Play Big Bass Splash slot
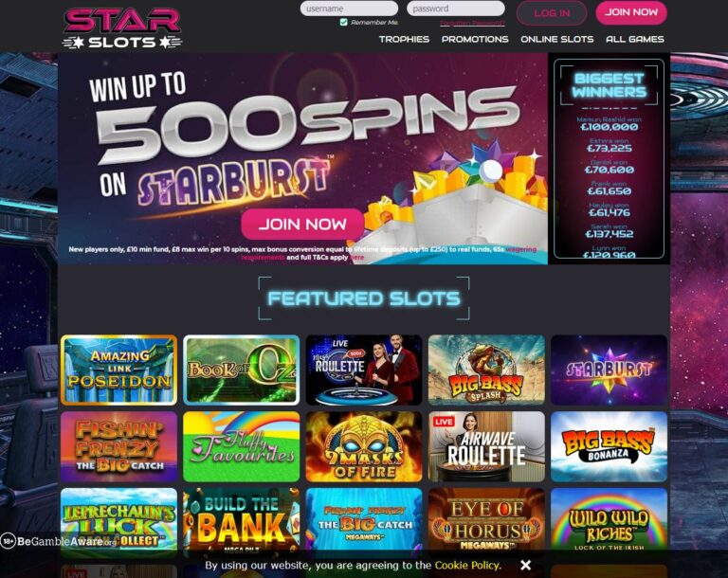Viewport: 728px width, 578px height. click(486, 370)
